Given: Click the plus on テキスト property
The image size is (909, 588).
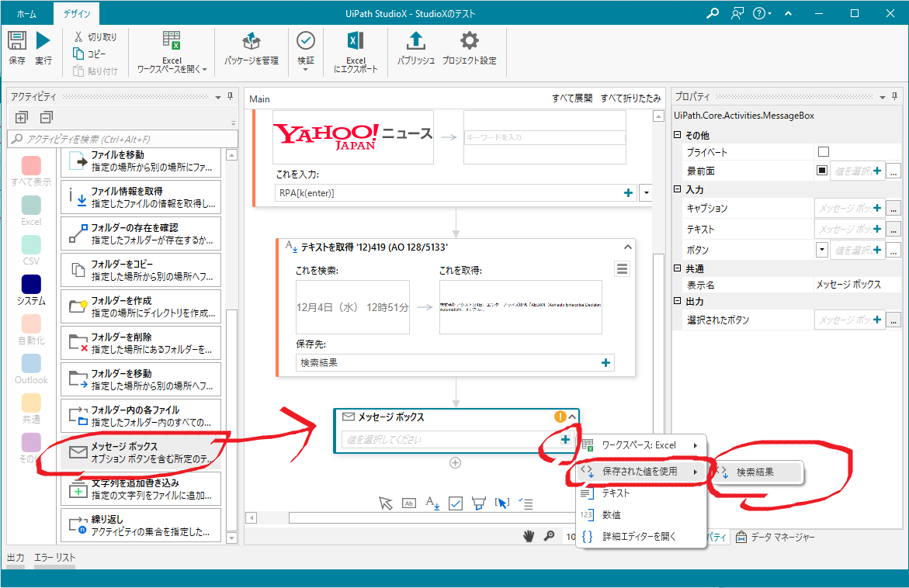Looking at the screenshot, I should pyautogui.click(x=876, y=229).
